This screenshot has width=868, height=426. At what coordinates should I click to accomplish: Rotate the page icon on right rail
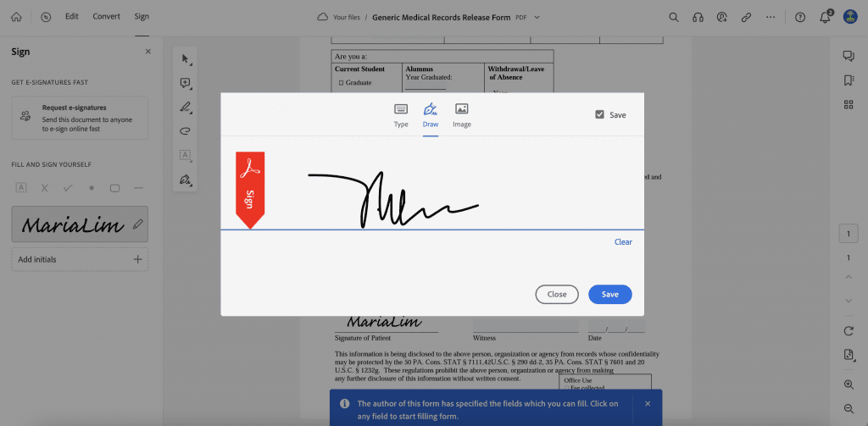[x=849, y=331]
